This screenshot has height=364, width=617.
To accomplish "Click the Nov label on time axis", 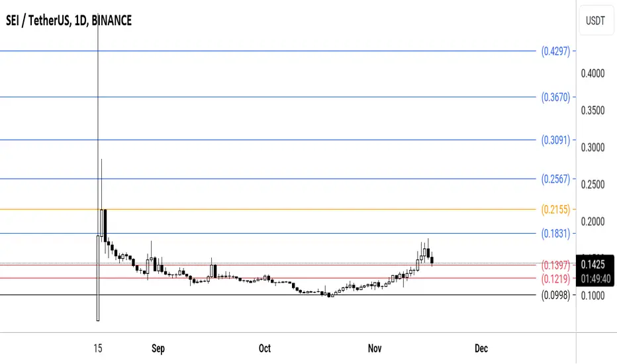I will tap(375, 348).
